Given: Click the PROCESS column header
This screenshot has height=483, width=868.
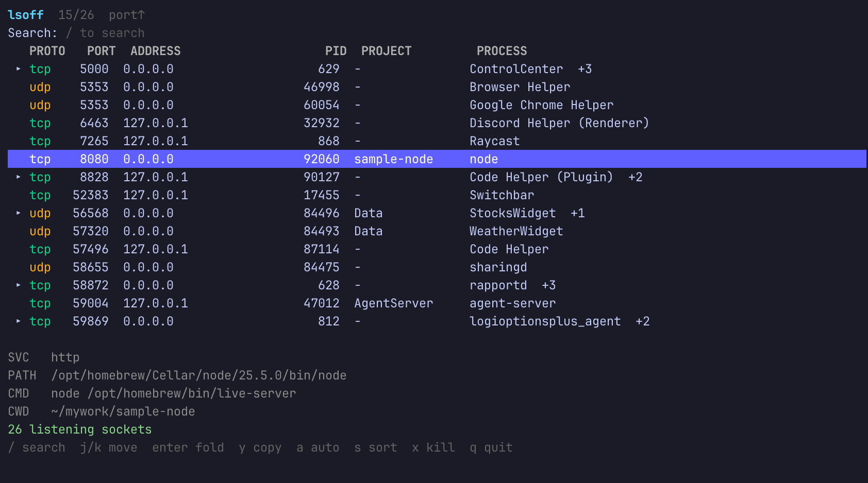Looking at the screenshot, I should tap(502, 51).
